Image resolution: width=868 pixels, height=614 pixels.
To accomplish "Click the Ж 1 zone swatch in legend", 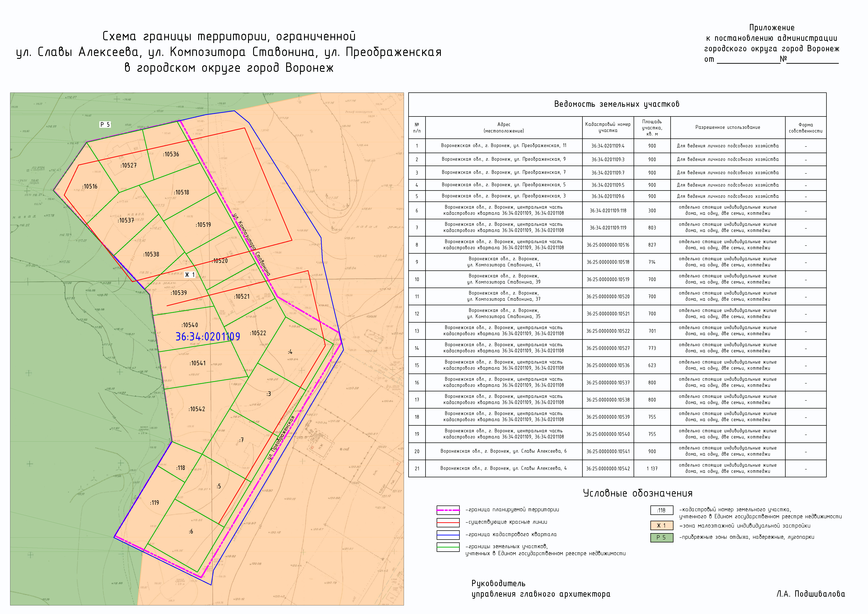I will coord(662,525).
